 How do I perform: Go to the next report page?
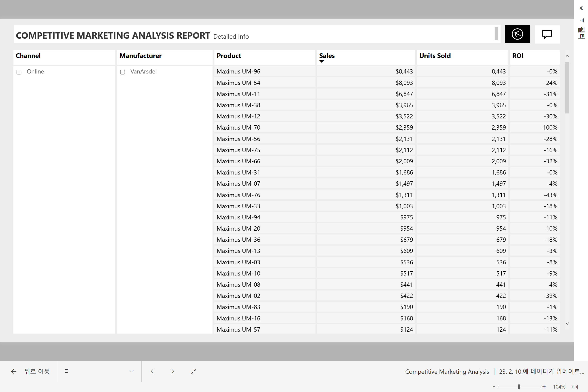tap(173, 371)
